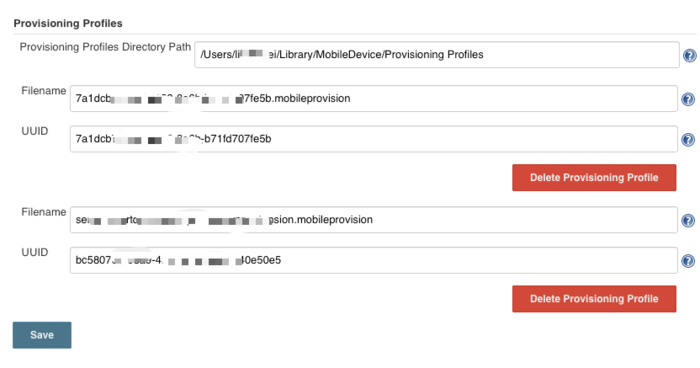Image resolution: width=700 pixels, height=368 pixels.
Task: Focus the first Filename field starting 7a1dcb
Action: [374, 99]
